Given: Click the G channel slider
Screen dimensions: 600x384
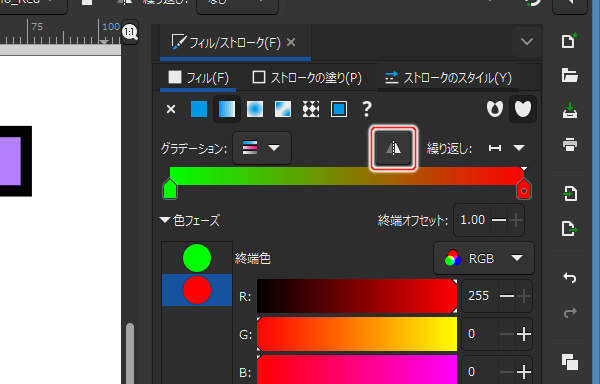Looking at the screenshot, I should tap(357, 334).
